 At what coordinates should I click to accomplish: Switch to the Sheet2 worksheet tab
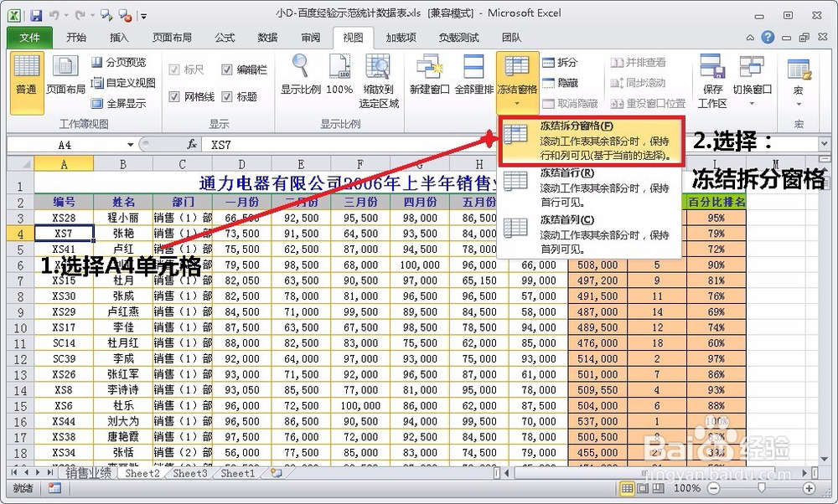pos(142,473)
